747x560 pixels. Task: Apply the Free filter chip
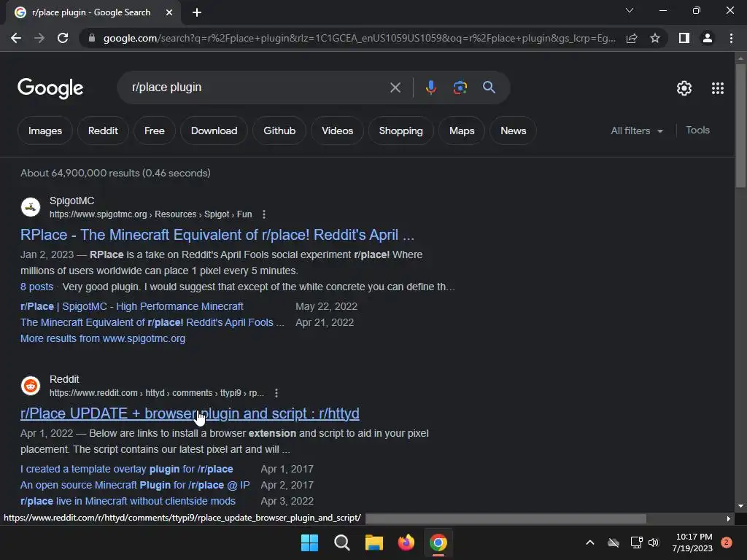pyautogui.click(x=155, y=131)
